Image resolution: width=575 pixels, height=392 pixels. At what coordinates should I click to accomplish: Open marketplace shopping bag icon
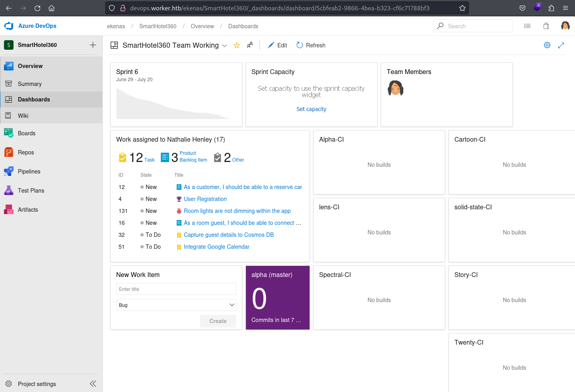tap(546, 26)
